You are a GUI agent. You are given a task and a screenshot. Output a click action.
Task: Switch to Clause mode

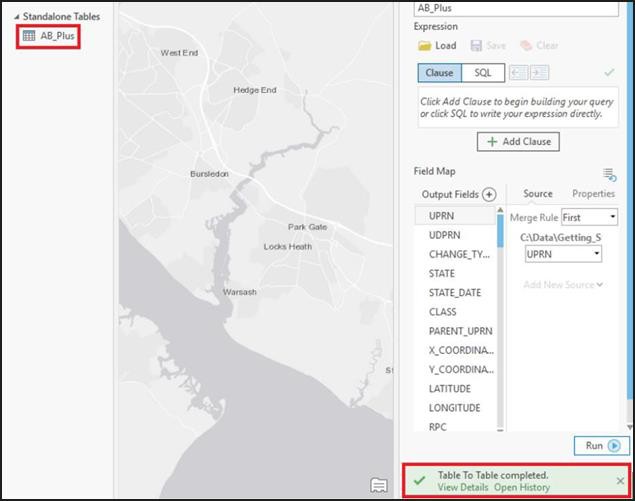(439, 73)
